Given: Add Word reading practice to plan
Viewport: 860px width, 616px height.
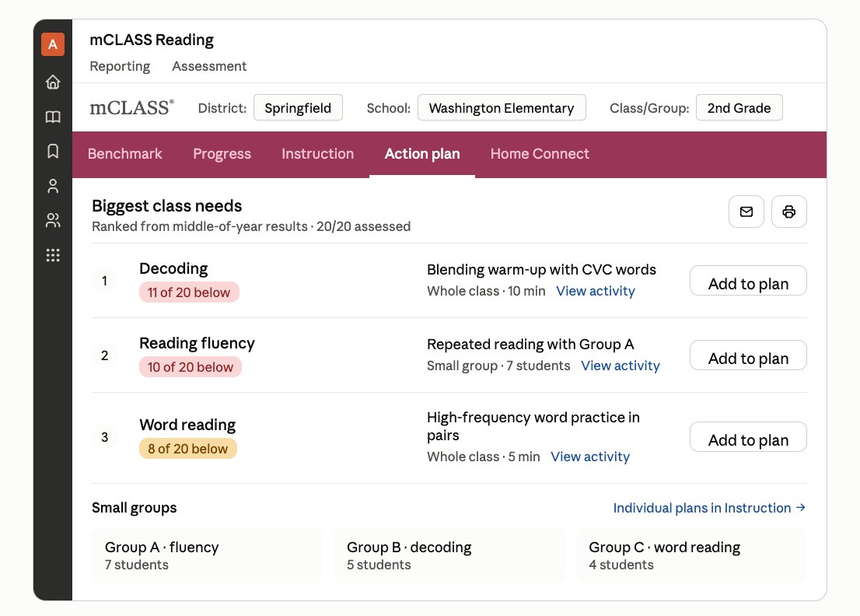Looking at the screenshot, I should click(x=748, y=437).
